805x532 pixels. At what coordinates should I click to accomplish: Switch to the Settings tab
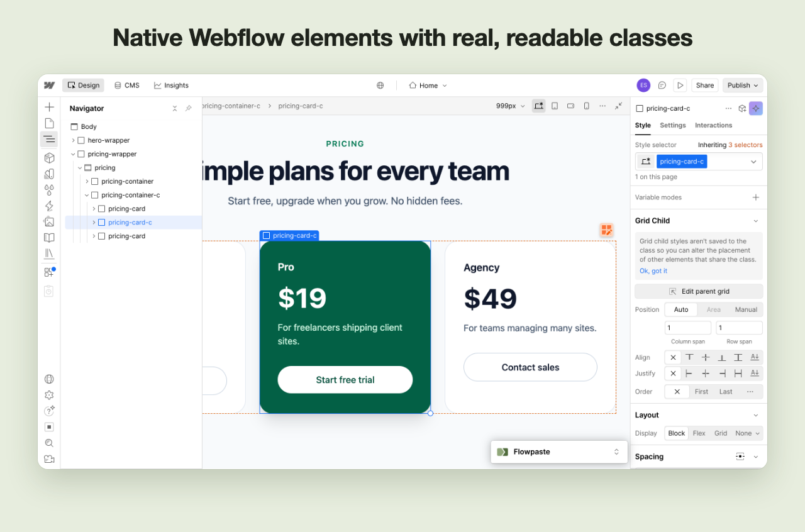(673, 125)
